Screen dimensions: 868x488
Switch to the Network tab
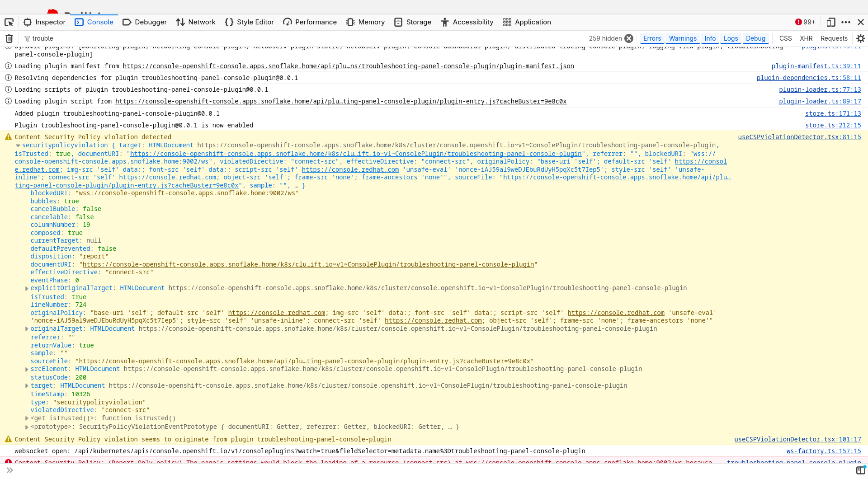[195, 22]
